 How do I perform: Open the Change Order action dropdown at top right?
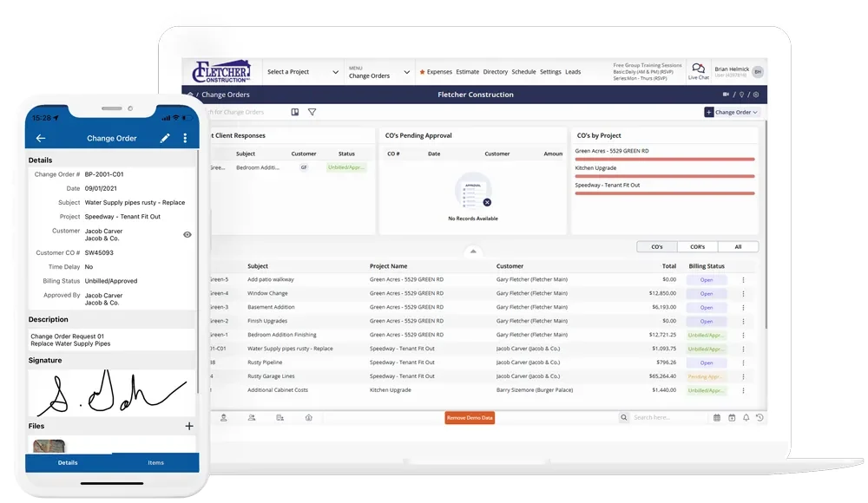coord(733,113)
